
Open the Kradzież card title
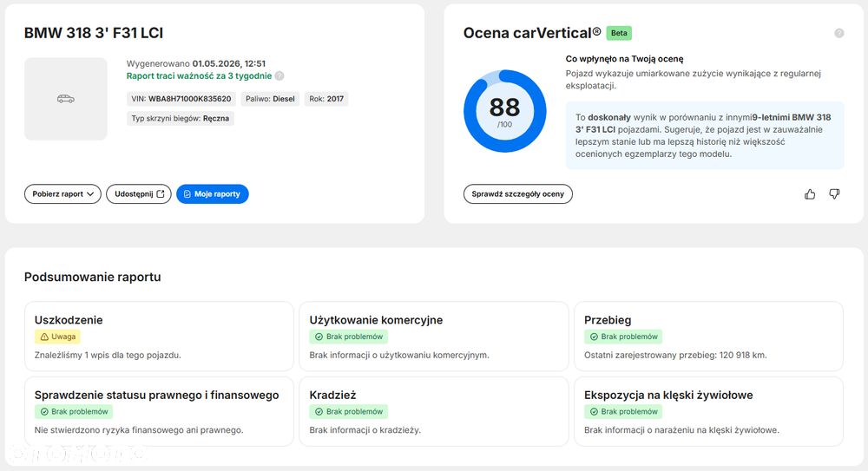pos(332,396)
